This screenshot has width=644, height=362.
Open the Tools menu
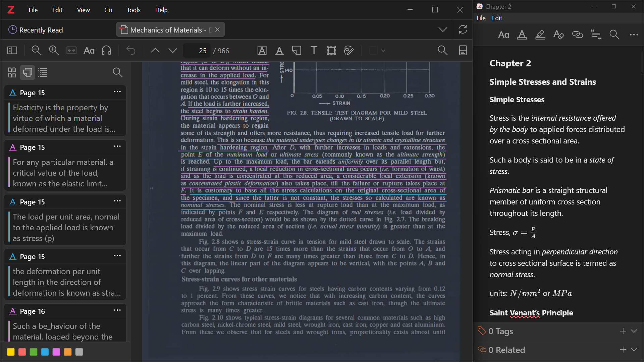tap(133, 10)
